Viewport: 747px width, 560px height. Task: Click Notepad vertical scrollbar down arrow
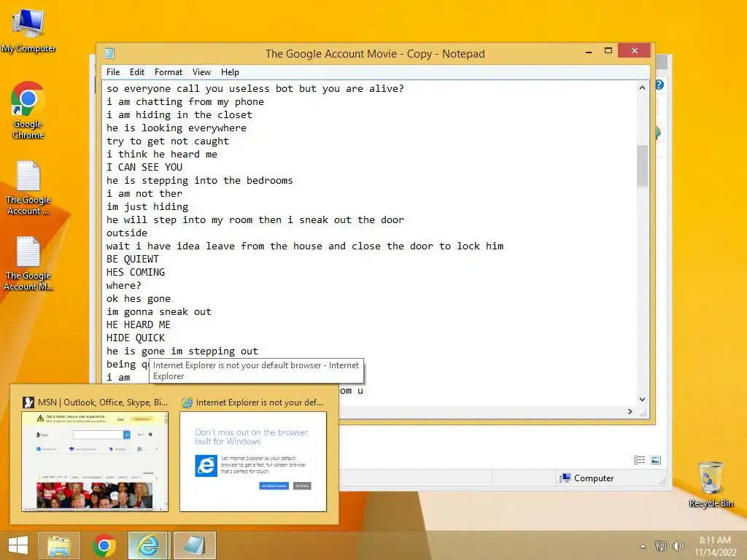tap(642, 400)
